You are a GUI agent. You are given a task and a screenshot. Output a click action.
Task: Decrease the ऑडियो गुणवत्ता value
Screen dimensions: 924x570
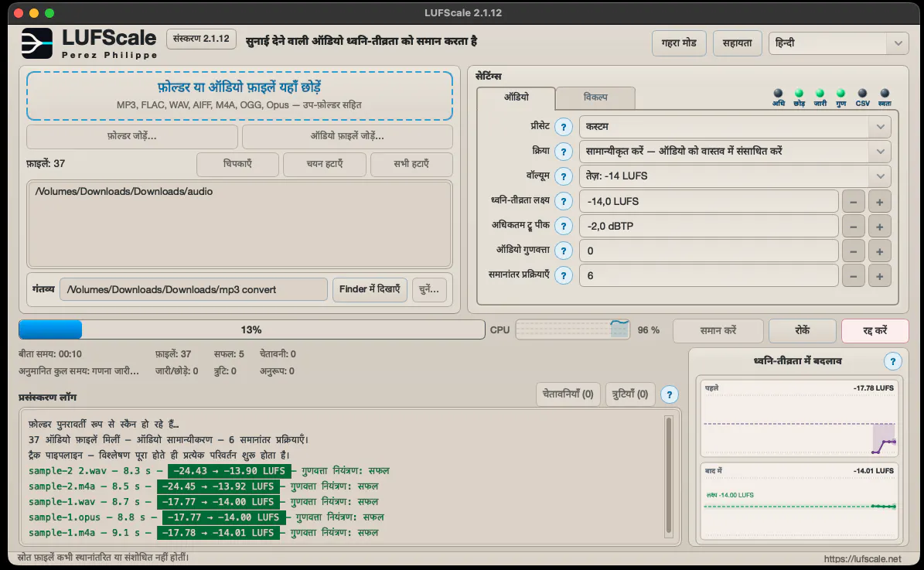pos(854,251)
